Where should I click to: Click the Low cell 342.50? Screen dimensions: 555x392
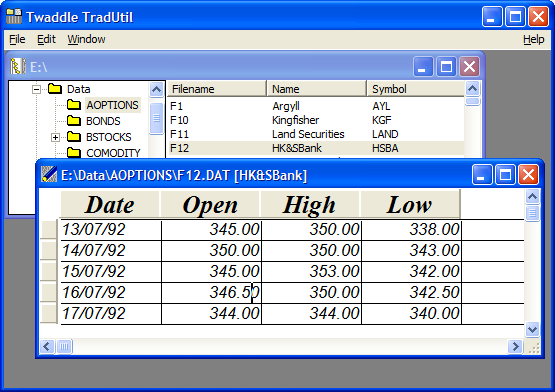(412, 292)
